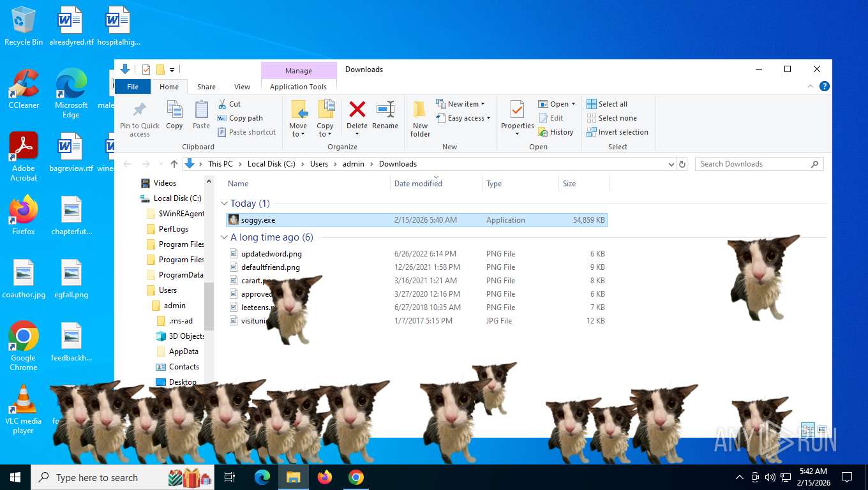Open VLC media player desktop shortcut

click(24, 409)
